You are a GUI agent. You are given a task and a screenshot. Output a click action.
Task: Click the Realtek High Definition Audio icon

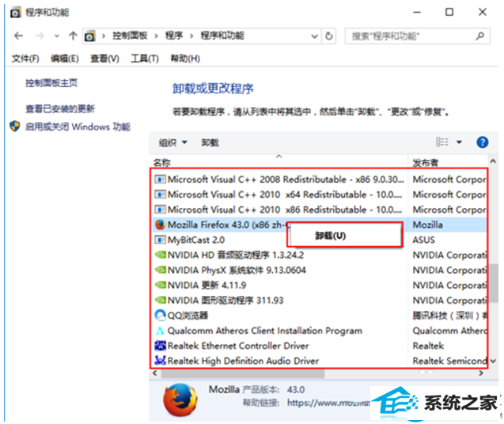[x=160, y=361]
